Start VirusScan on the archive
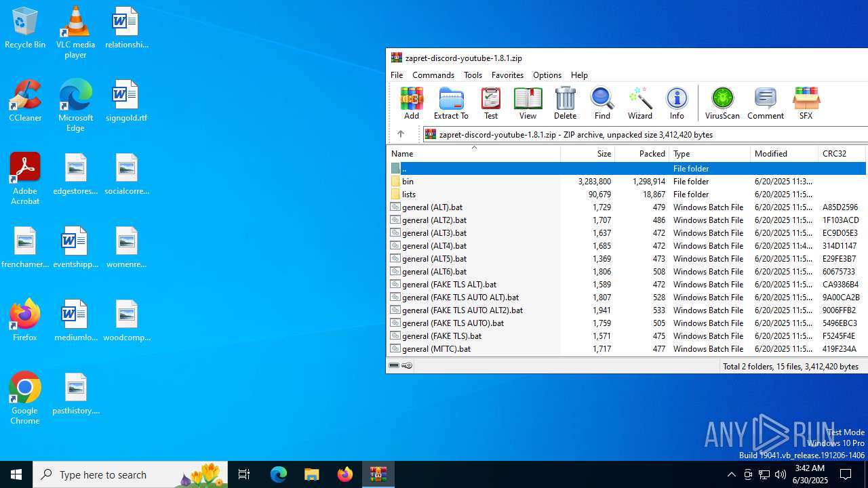 click(722, 104)
